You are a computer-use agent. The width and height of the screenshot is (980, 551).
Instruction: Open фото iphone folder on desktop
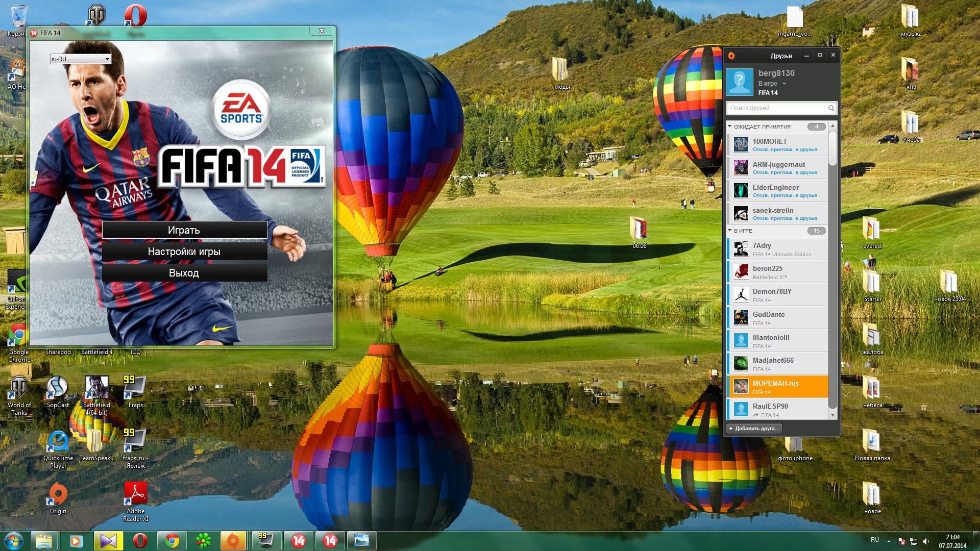tap(795, 448)
